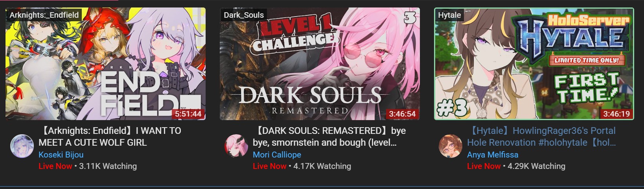
Task: Select the Hytale topic tag
Action: coord(449,15)
